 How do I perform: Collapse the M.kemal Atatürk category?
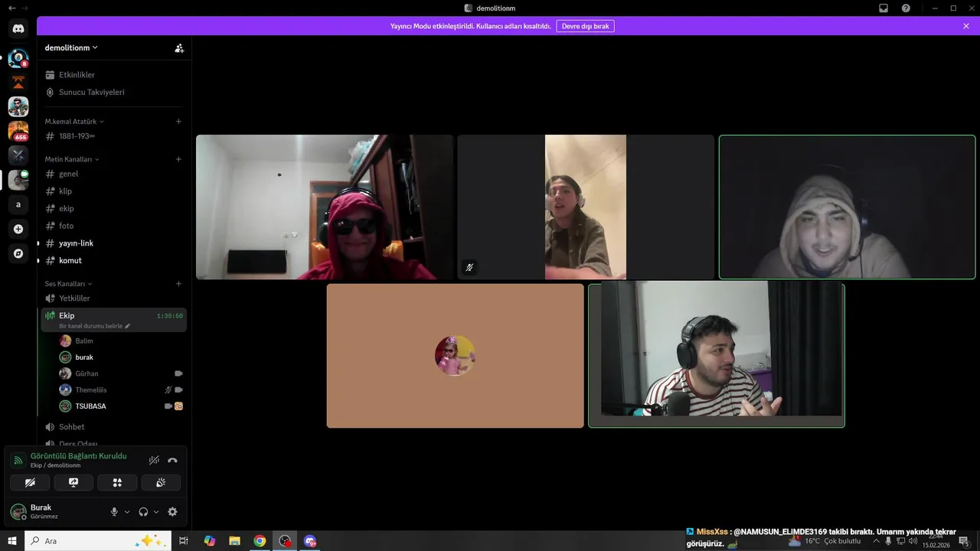pyautogui.click(x=74, y=122)
